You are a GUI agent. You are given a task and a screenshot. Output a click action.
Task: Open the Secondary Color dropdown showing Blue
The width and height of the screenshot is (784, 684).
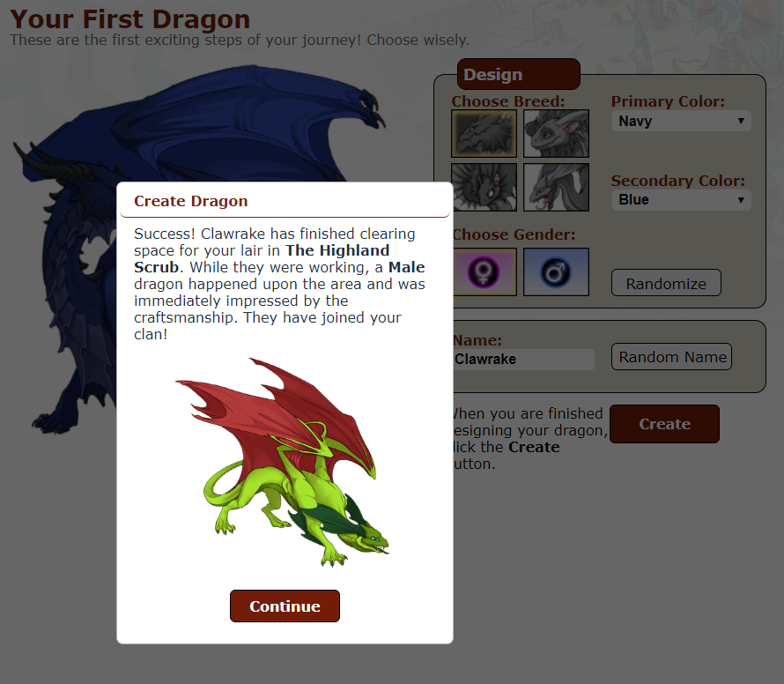pyautogui.click(x=681, y=199)
